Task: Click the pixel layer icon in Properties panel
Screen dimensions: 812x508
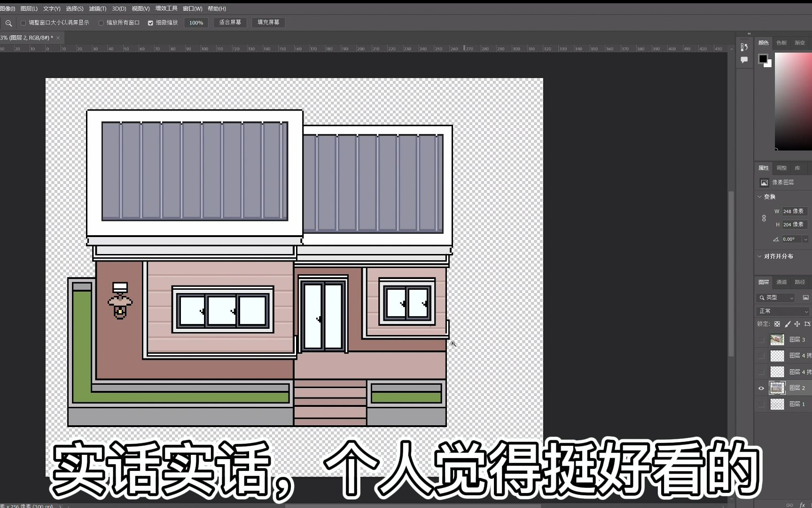Action: [x=765, y=183]
